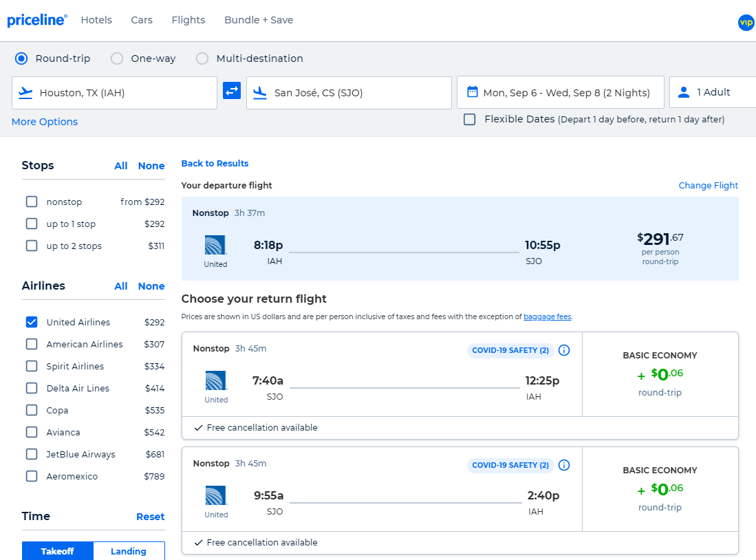Choose Basic Economy for 7:40a return flight
The image size is (756, 560).
pos(660,374)
